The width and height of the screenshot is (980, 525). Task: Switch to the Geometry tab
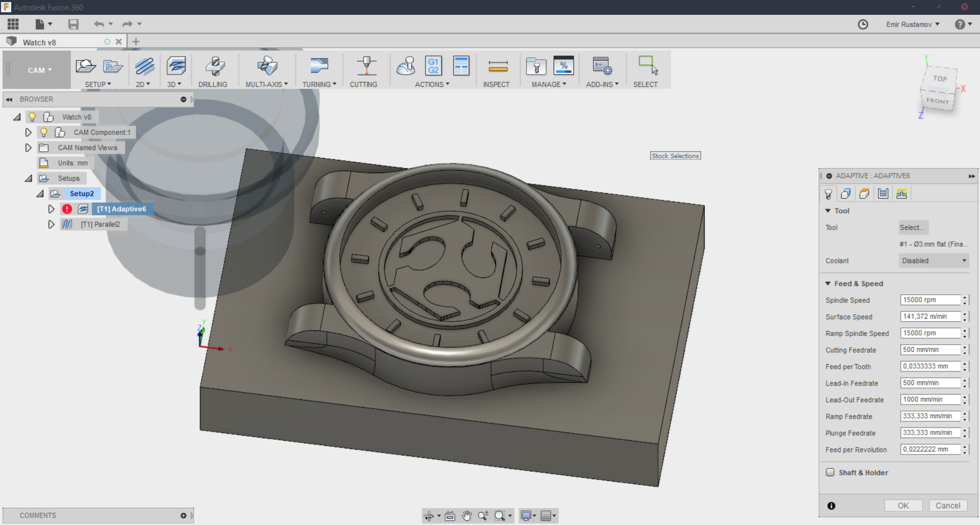846,194
